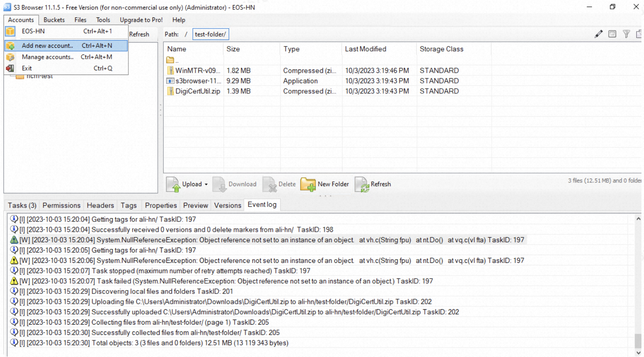Image resolution: width=644 pixels, height=357 pixels.
Task: Click the test-folder/ path field
Action: tap(211, 35)
